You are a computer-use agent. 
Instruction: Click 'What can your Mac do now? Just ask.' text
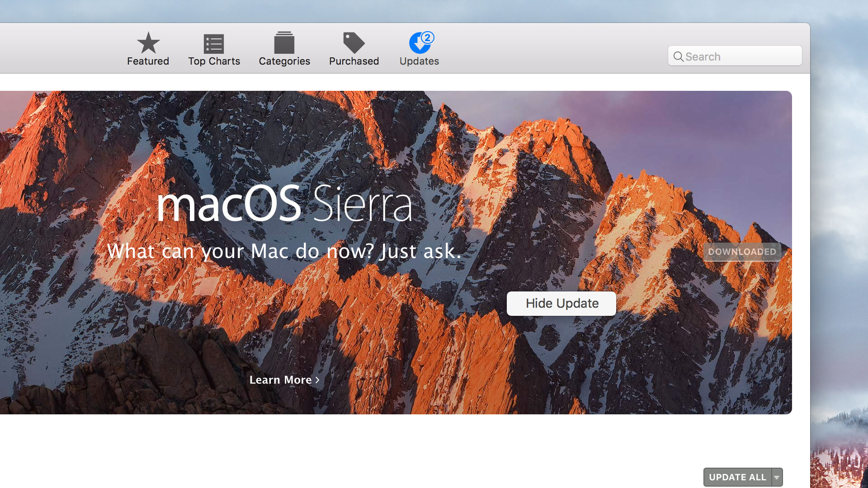(x=284, y=251)
